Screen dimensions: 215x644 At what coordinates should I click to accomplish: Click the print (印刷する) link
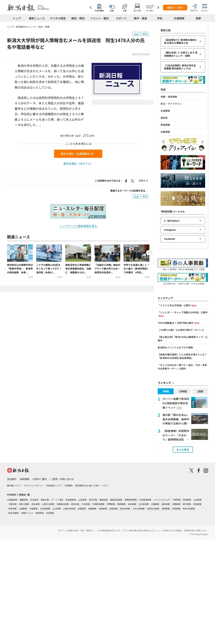tap(143, 181)
